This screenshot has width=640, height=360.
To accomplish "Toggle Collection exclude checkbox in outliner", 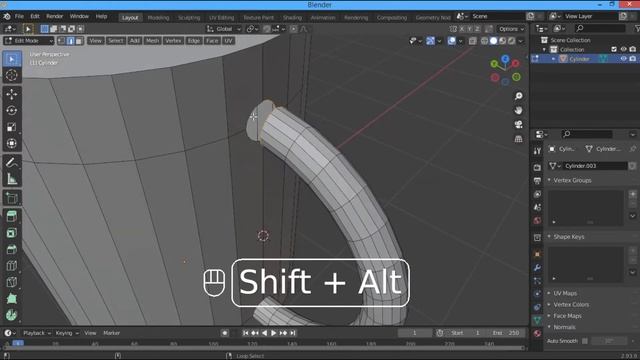I will (614, 49).
